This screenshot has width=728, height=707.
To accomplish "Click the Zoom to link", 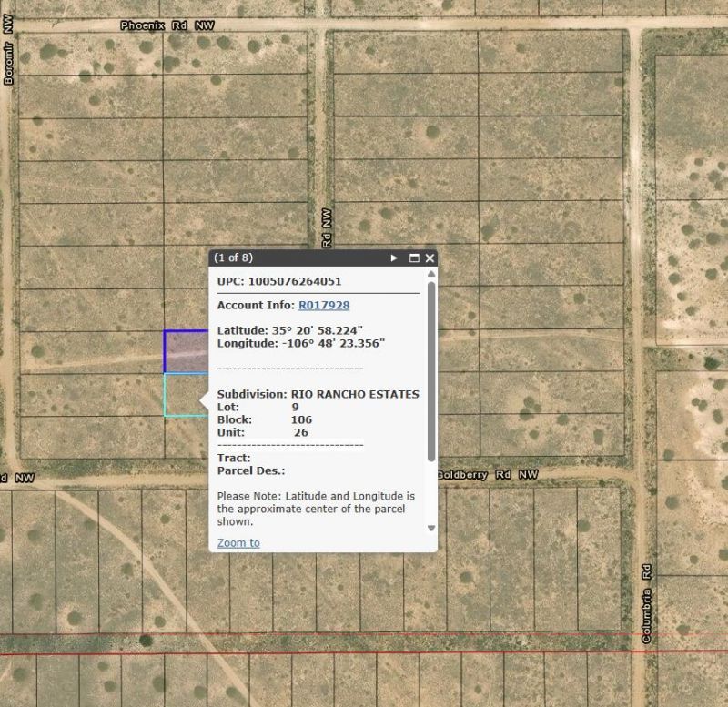I will coord(238,543).
